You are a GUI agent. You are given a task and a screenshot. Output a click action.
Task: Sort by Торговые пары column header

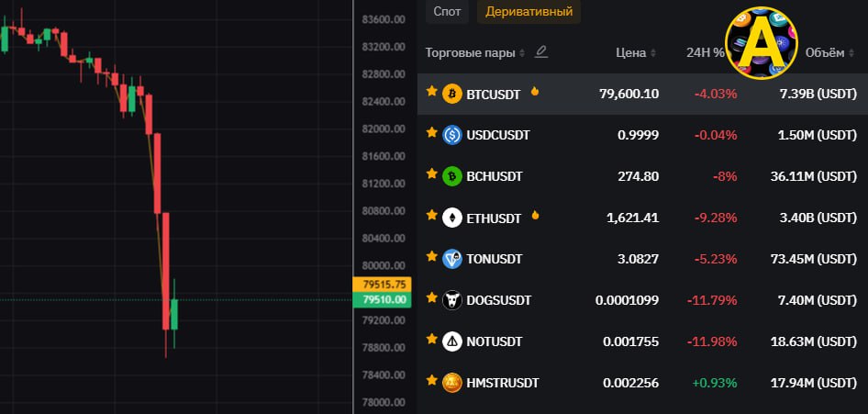[475, 53]
